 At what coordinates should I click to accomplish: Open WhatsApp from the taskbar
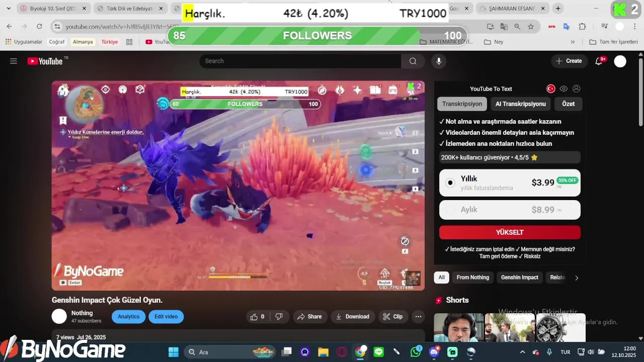click(x=416, y=352)
